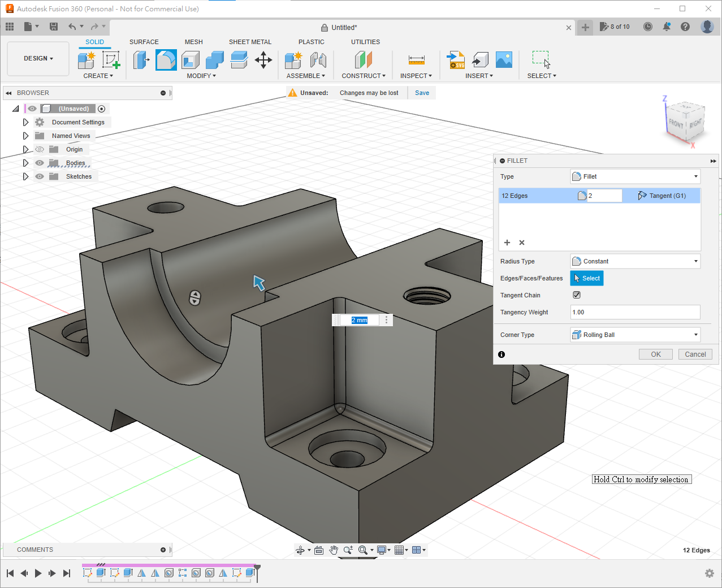Click the Offset Plane construct icon

[x=363, y=60]
